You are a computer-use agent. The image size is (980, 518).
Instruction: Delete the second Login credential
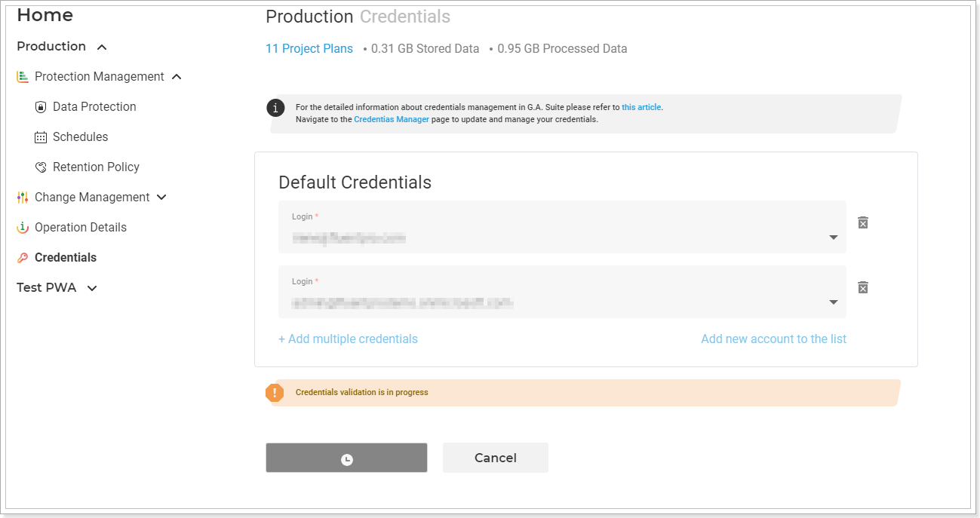[863, 287]
